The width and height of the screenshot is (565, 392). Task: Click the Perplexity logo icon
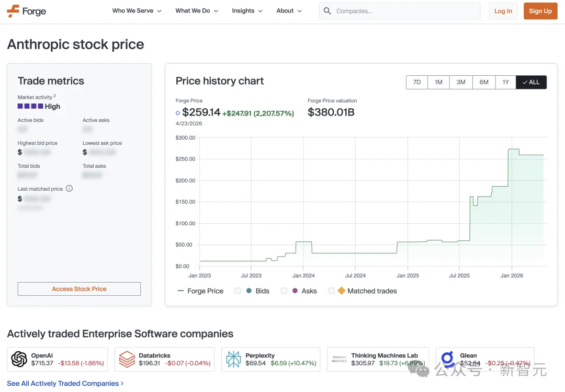click(233, 359)
